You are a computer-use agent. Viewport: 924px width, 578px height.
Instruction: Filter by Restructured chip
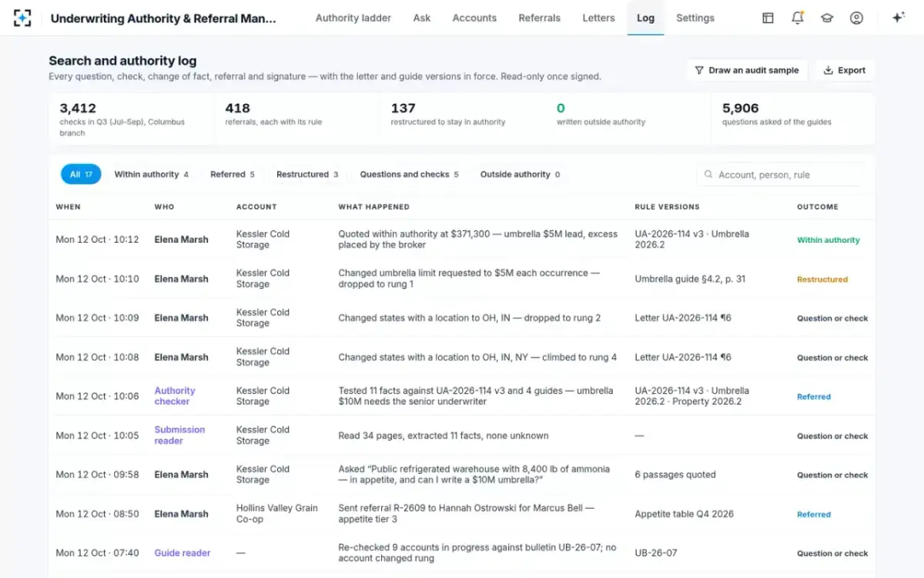click(x=307, y=174)
